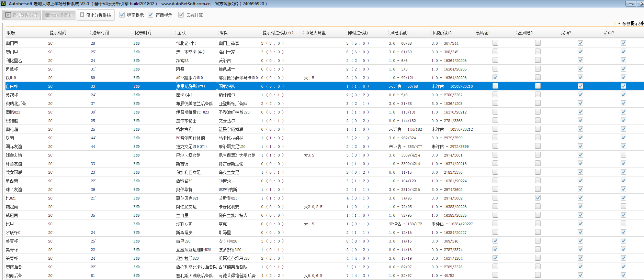Select the 奥伯华特 vs USV格纳斯 row
The height and width of the screenshot is (280, 644).
coord(184,190)
